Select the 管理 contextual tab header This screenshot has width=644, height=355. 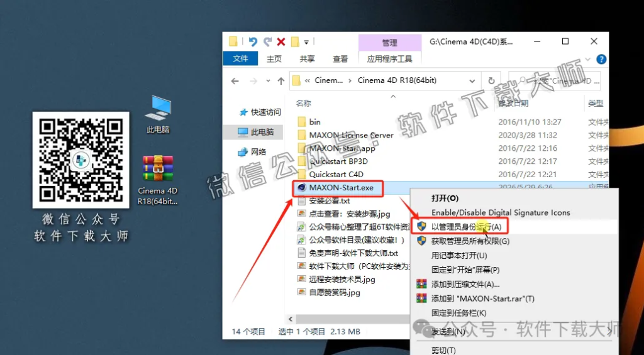pyautogui.click(x=389, y=43)
